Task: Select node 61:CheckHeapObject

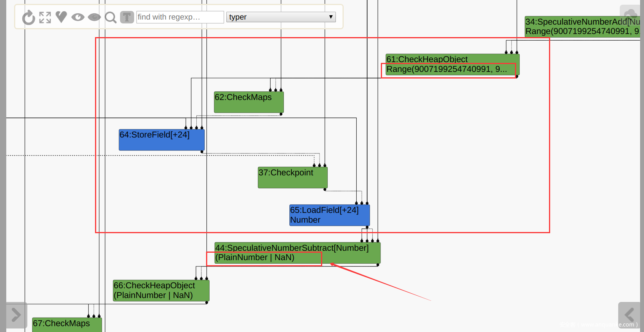Action: point(452,64)
